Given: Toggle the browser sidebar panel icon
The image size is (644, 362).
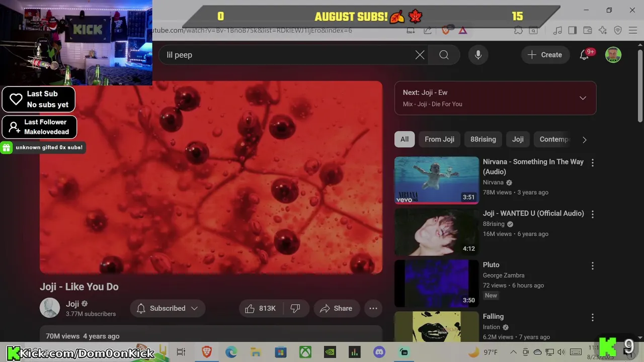Looking at the screenshot, I should point(573,30).
